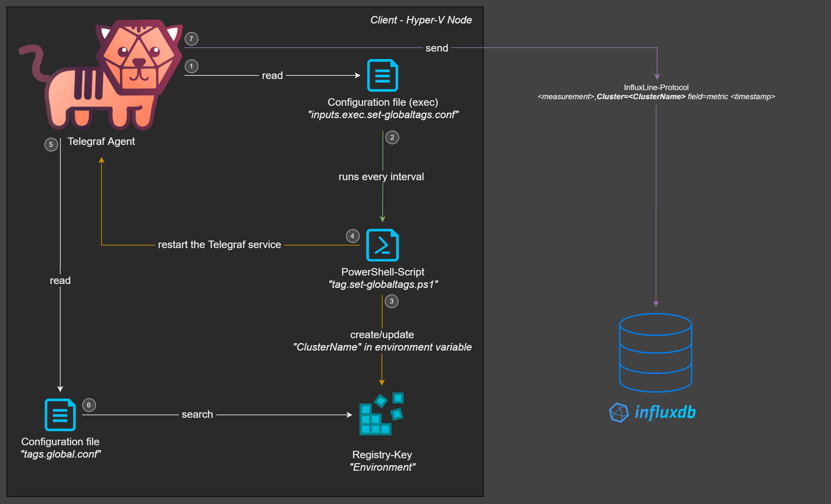Screen dimensions: 831x504
Task: Select the 'tag.set-globaltags.ps1' filename text
Action: coord(383,284)
